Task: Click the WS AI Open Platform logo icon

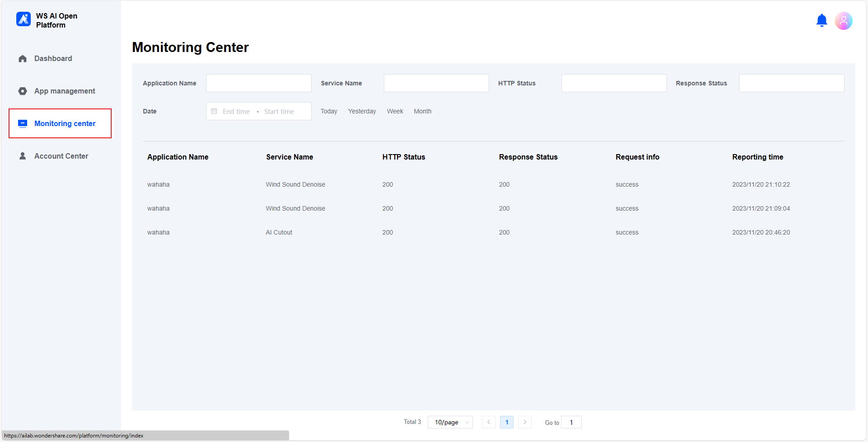Action: (x=24, y=19)
